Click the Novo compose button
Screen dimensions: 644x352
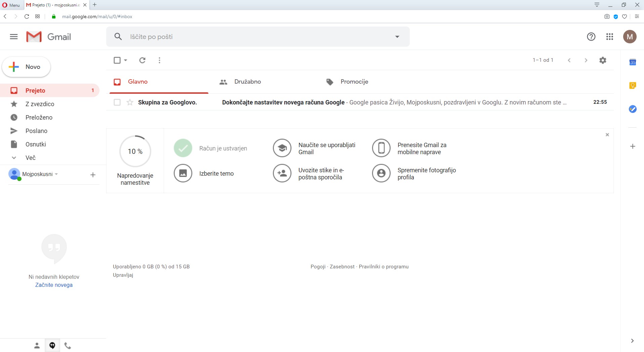pos(26,67)
